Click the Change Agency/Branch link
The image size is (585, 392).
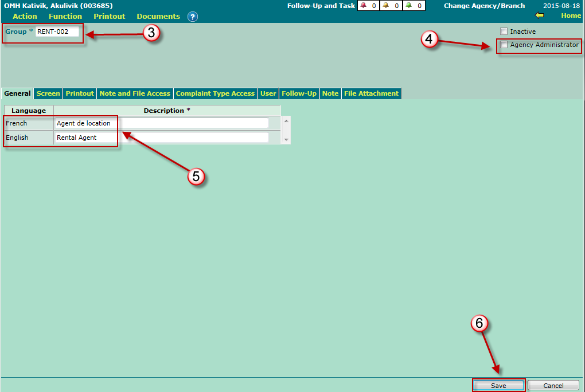click(484, 6)
